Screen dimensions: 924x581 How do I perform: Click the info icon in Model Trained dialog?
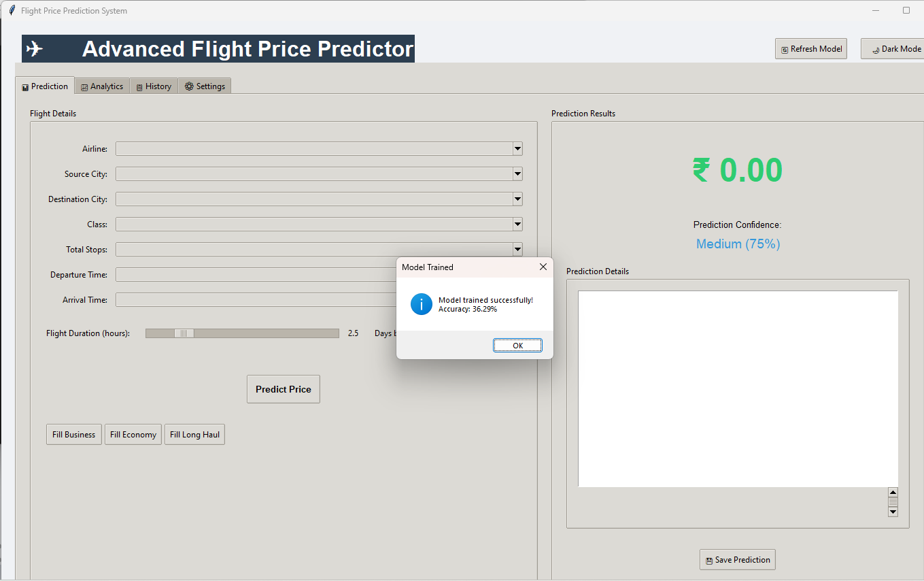tap(422, 304)
